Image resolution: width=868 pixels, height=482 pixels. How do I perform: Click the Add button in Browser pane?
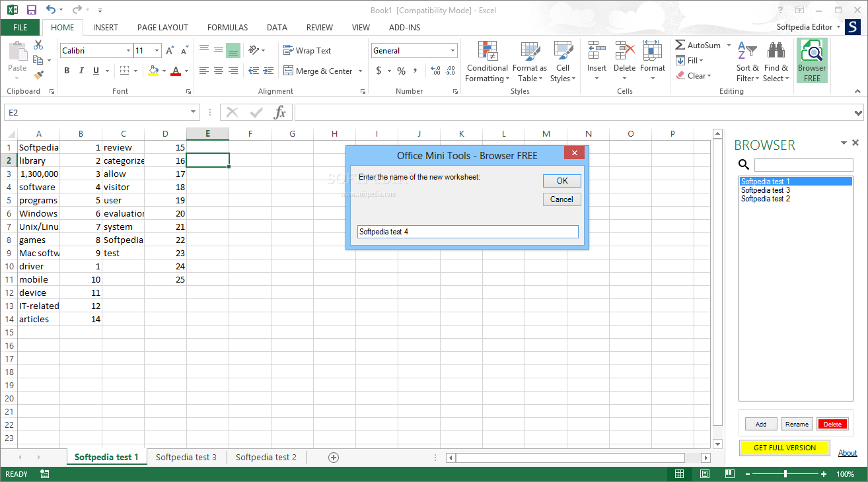pyautogui.click(x=761, y=425)
